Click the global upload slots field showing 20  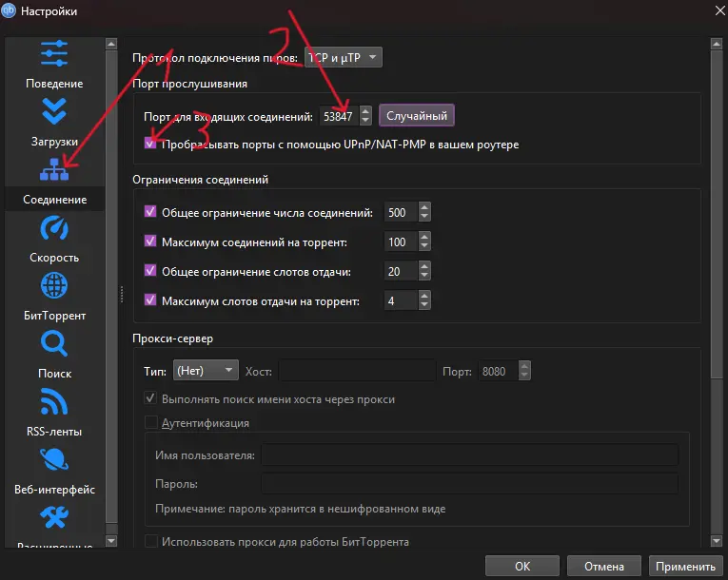point(402,271)
